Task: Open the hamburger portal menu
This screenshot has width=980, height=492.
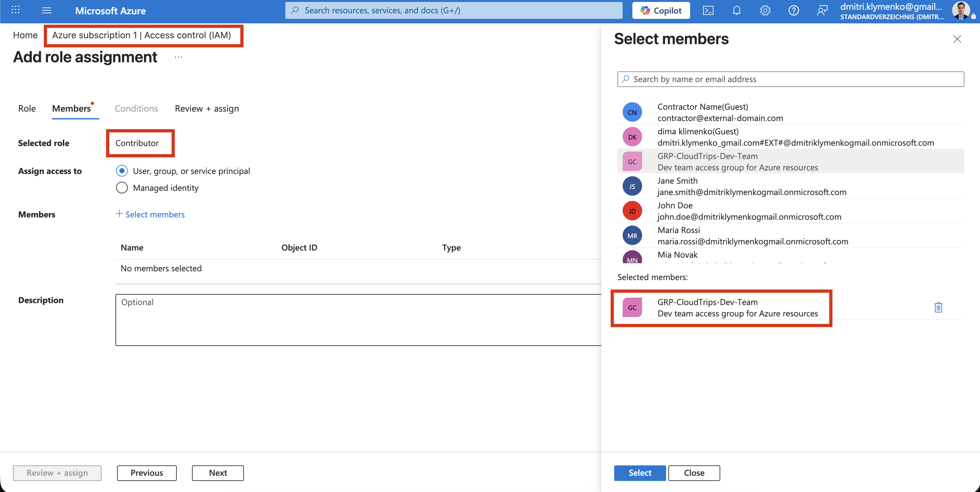Action: click(47, 10)
